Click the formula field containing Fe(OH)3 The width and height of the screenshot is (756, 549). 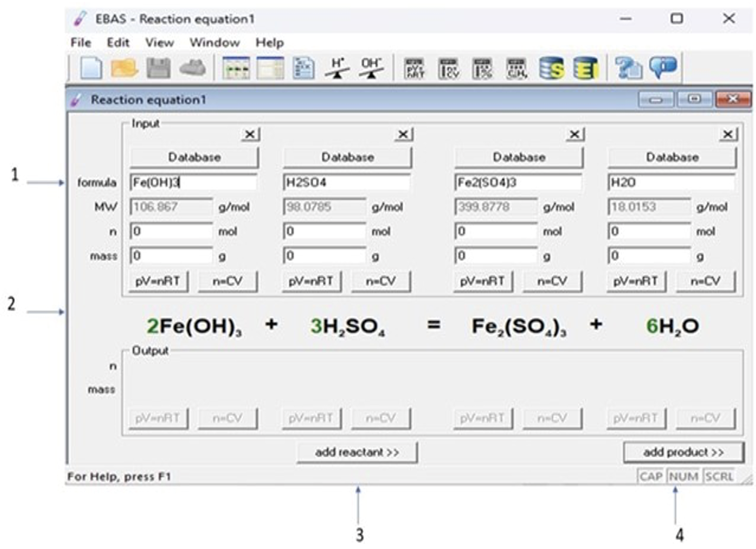(193, 183)
